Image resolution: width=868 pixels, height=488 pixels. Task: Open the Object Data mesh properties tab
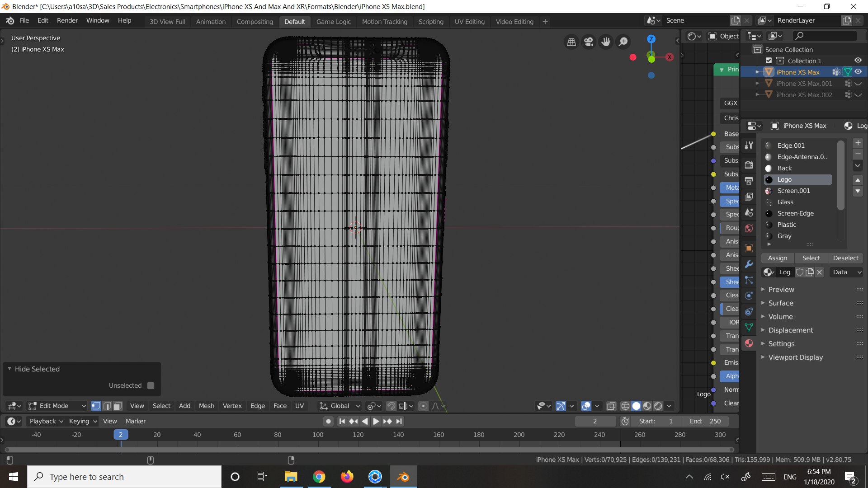pos(749,327)
